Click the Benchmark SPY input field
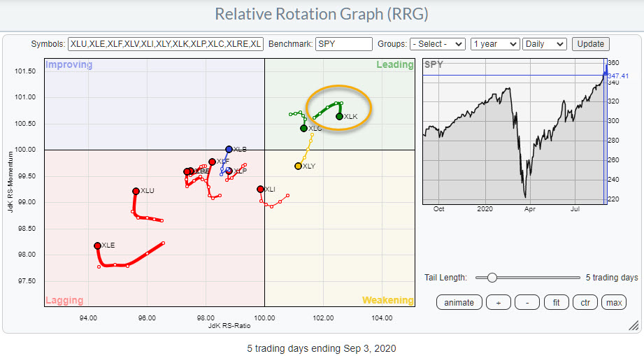 coord(343,44)
